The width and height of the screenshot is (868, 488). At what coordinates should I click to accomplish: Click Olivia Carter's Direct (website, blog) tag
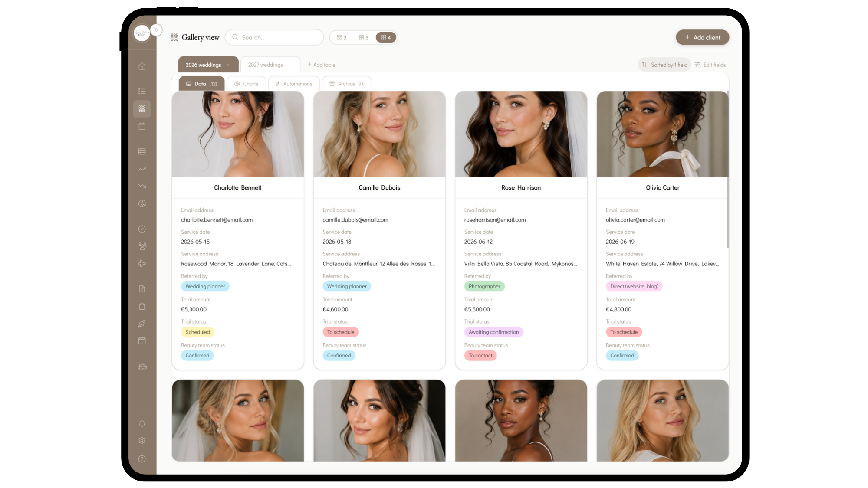point(634,287)
